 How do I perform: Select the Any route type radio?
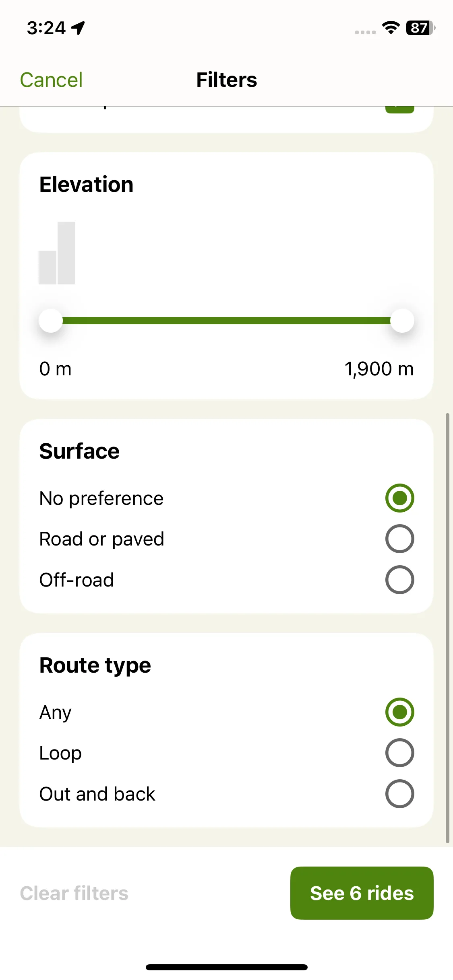(399, 712)
